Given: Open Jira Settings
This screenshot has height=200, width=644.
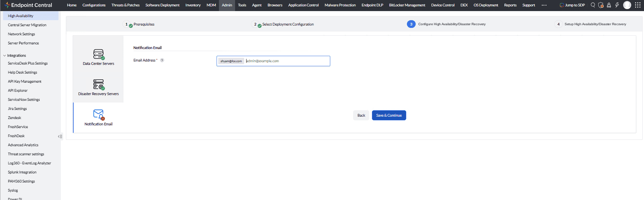Looking at the screenshot, I should [17, 109].
